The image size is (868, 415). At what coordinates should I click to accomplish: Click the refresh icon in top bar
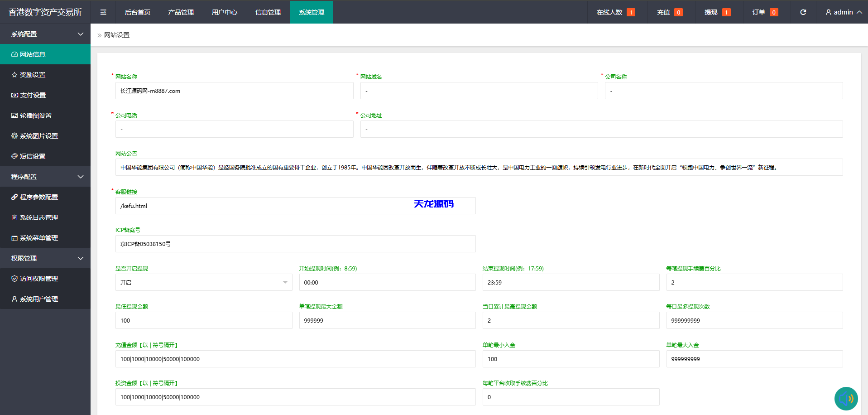[803, 12]
